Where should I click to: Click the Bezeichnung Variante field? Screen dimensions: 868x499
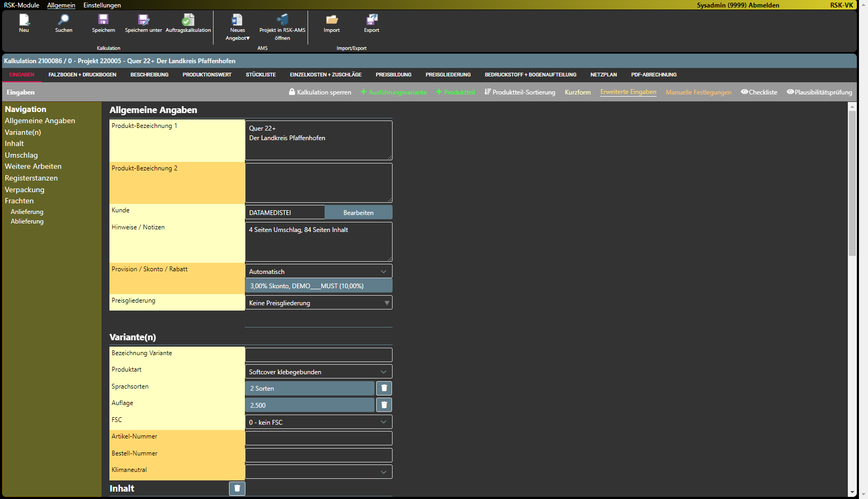point(319,355)
